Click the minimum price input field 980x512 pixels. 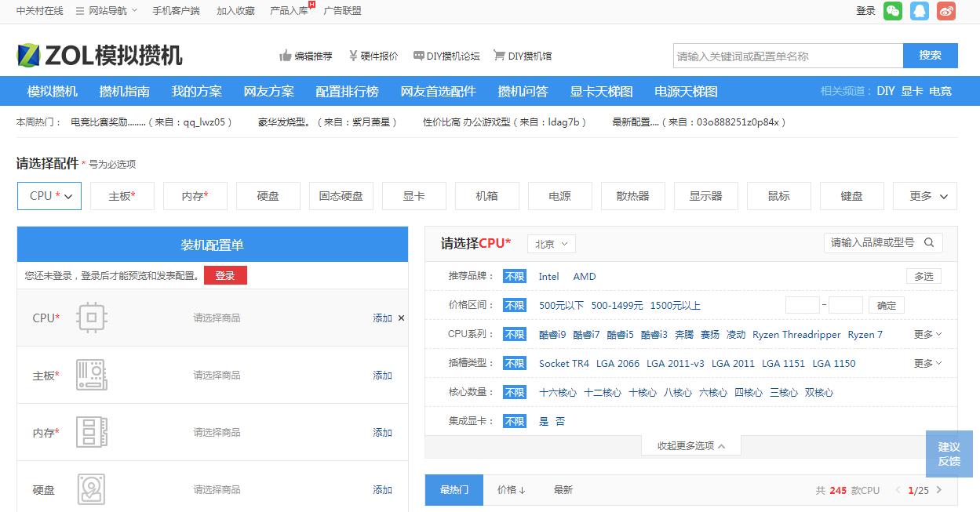tap(802, 305)
